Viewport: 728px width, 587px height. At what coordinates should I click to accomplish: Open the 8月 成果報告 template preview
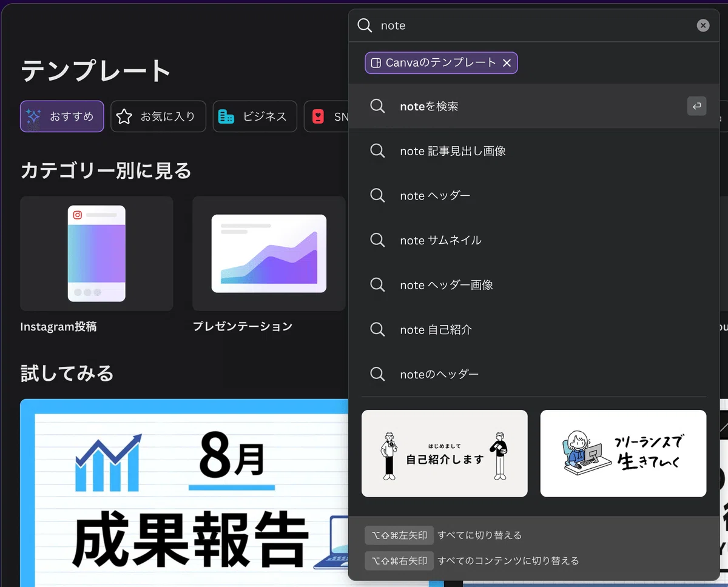184,492
